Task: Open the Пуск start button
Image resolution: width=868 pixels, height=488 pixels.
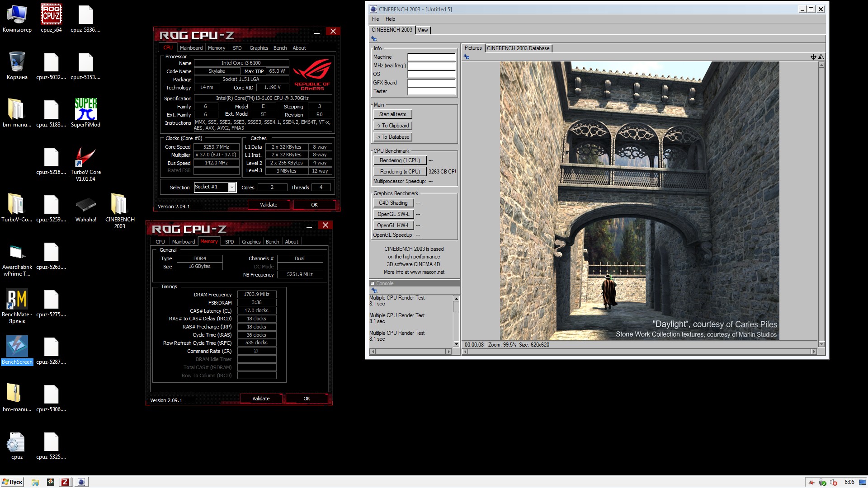Action: [13, 482]
